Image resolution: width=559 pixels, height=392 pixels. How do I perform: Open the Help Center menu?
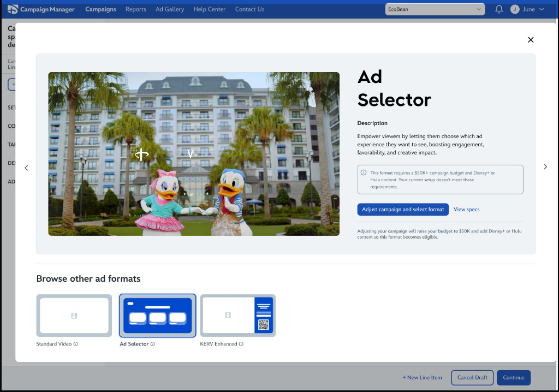(210, 9)
